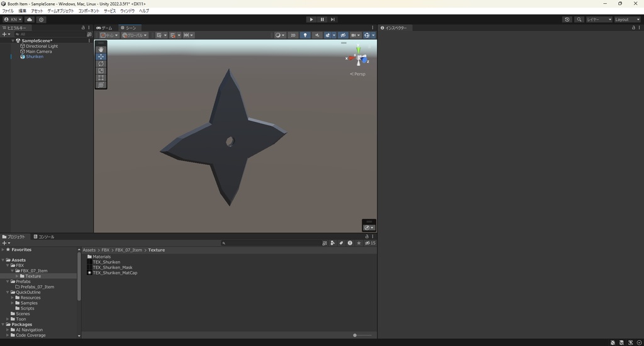Click the error filter icon in Project
Viewport: 644px width, 346px height.
pos(350,243)
